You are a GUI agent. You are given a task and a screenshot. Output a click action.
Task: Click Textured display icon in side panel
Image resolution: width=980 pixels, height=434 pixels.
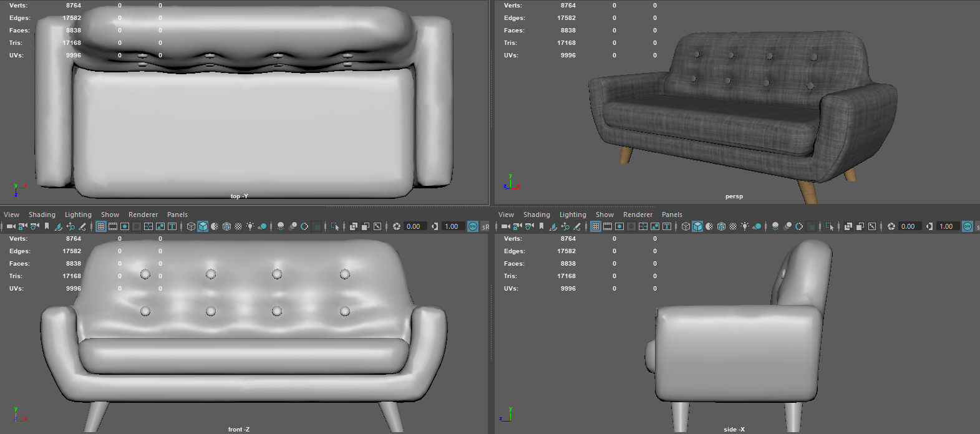tap(733, 226)
